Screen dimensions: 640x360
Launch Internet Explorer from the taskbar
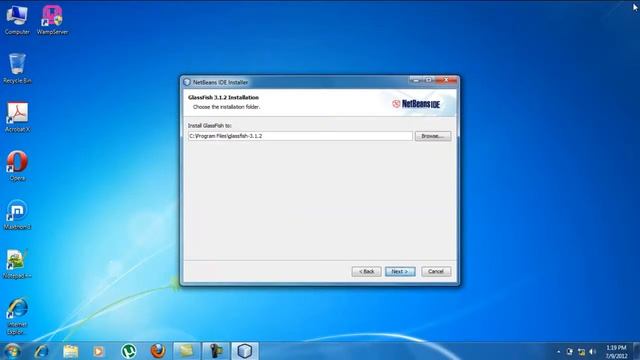(x=41, y=351)
